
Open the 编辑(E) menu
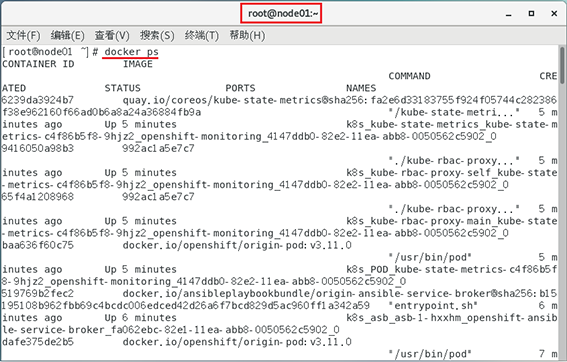67,35
